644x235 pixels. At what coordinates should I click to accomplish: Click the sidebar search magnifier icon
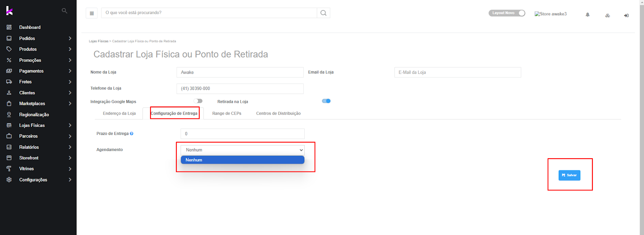[64, 11]
